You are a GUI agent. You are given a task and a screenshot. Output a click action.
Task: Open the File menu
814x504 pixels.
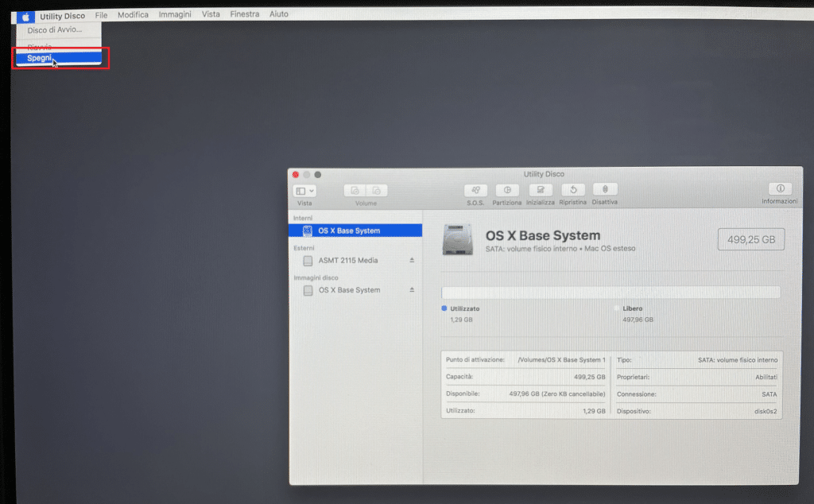[x=101, y=15]
